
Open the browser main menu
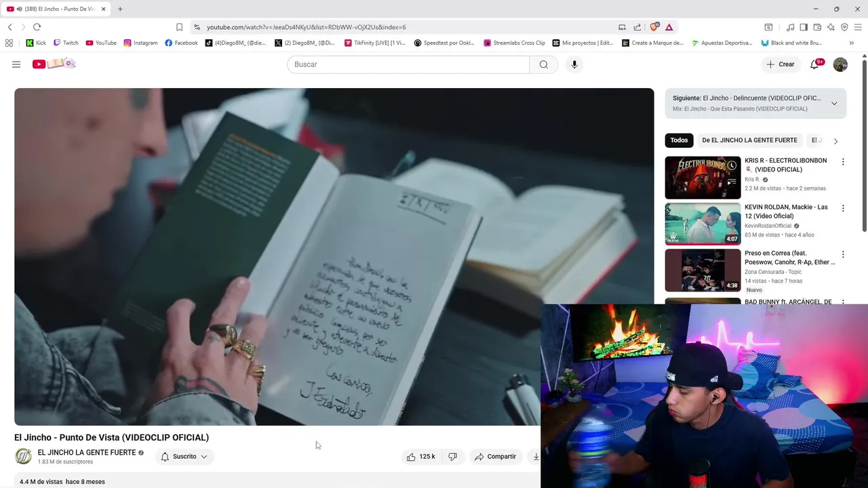tap(858, 27)
